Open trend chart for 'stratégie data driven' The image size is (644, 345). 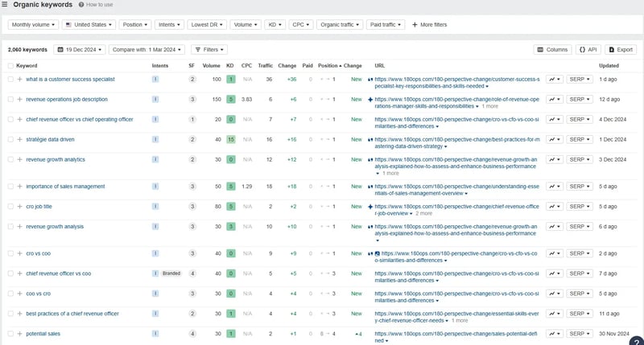(x=555, y=139)
